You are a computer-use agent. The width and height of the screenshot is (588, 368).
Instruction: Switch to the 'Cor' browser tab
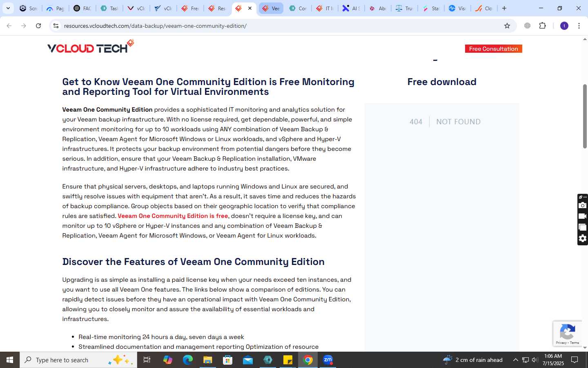(298, 8)
